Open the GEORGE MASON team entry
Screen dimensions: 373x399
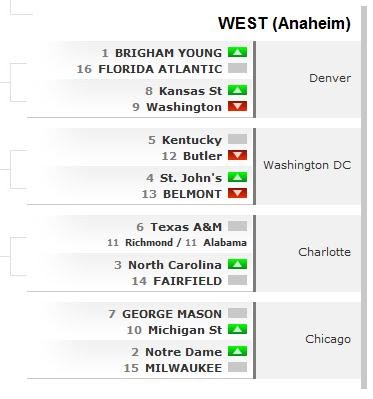172,314
